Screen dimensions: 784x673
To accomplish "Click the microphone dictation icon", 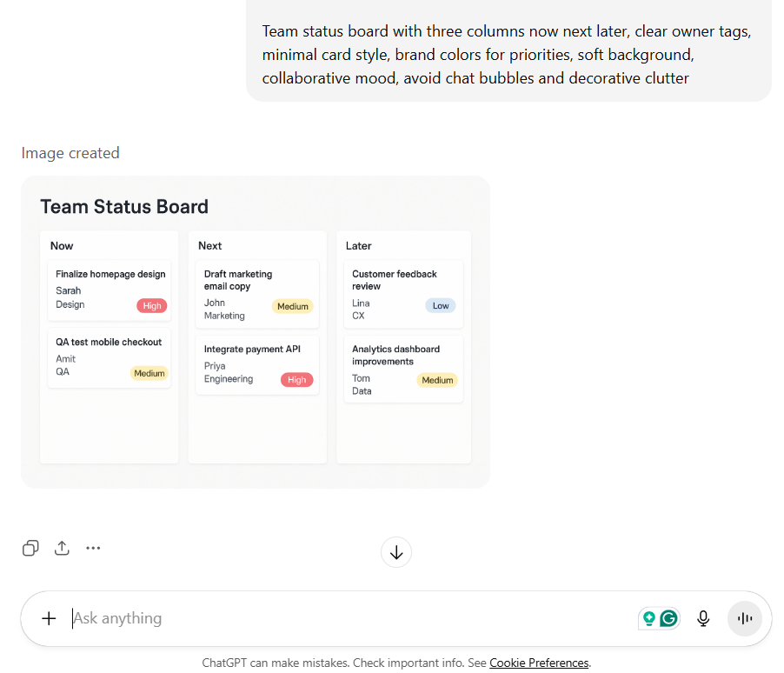I will click(703, 618).
